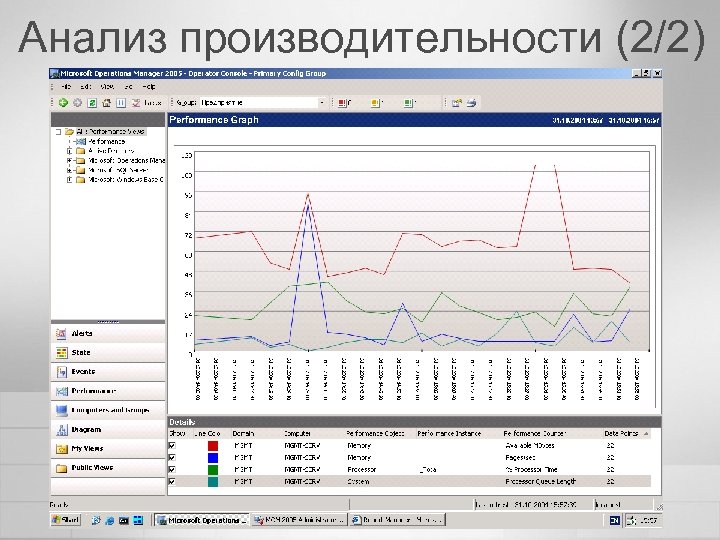This screenshot has width=720, height=540.
Task: Click the green success-level toolbar icon
Action: pos(410,103)
